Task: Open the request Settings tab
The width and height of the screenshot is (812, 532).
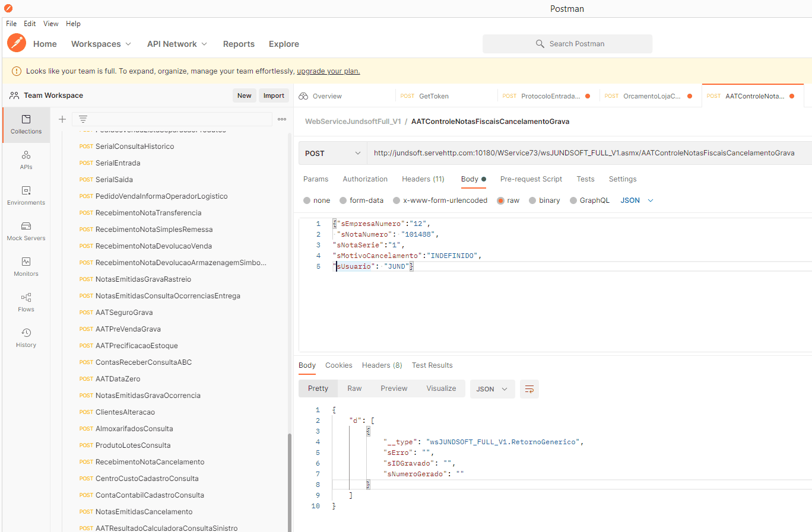Action: point(623,179)
